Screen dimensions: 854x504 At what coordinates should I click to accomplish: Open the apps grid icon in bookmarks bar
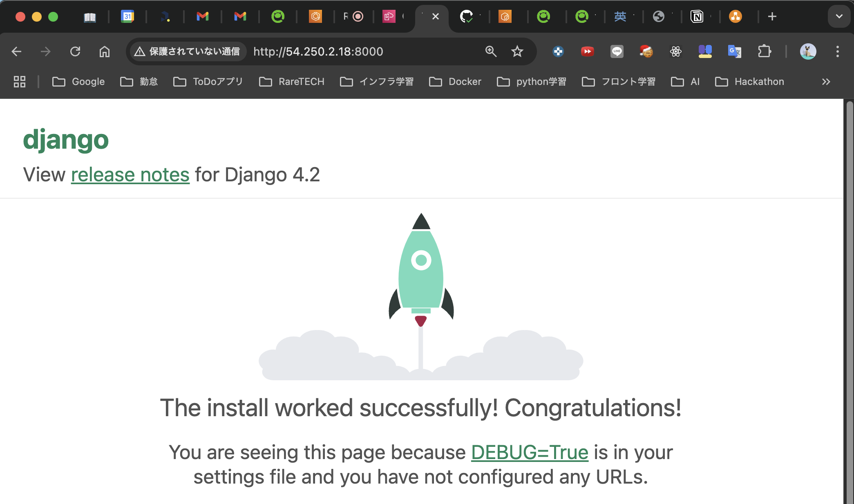point(20,82)
